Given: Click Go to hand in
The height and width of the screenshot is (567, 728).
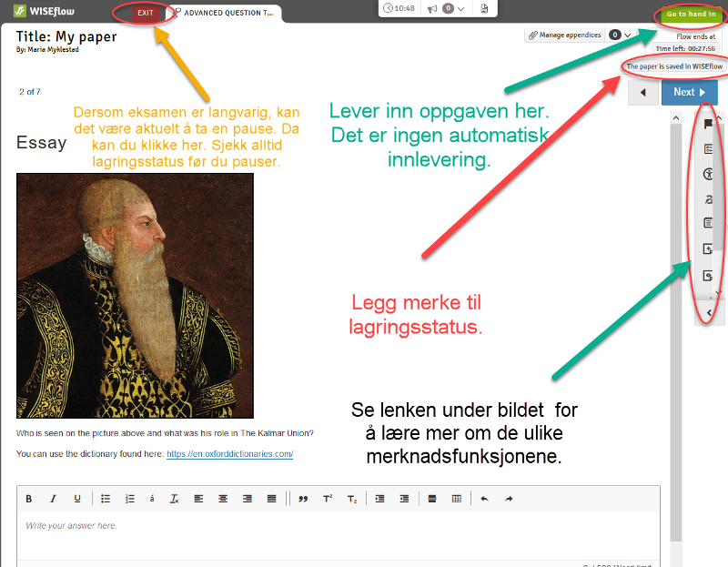Looking at the screenshot, I should [691, 14].
